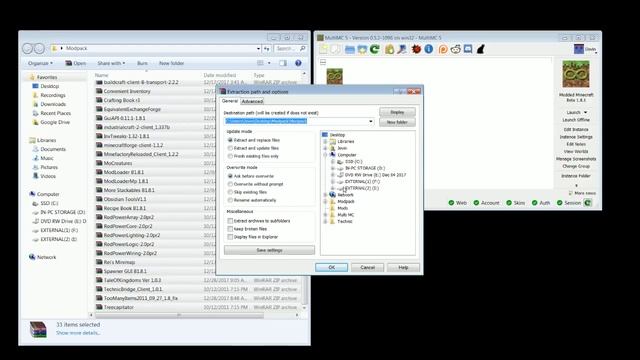Image resolution: width=640 pixels, height=360 pixels.
Task: Enable Extract archives to subfolders checkbox
Action: (230, 221)
